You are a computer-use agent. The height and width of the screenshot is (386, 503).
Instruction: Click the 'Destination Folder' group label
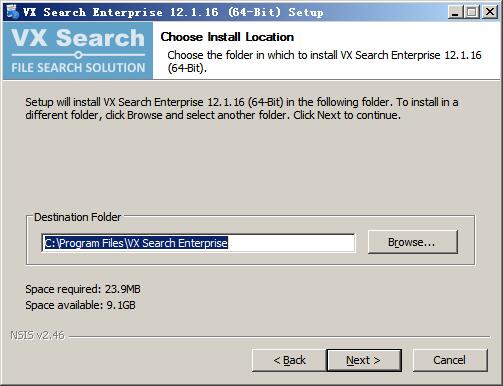tap(77, 217)
